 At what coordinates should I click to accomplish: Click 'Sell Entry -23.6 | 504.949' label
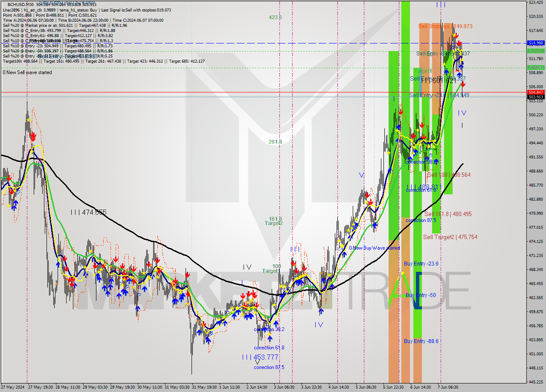coord(439,95)
